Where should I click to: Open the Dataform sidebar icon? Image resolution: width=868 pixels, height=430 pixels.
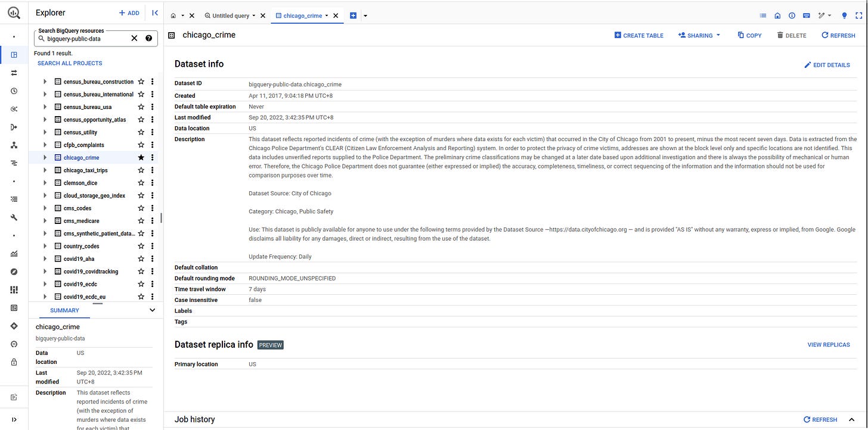[14, 127]
